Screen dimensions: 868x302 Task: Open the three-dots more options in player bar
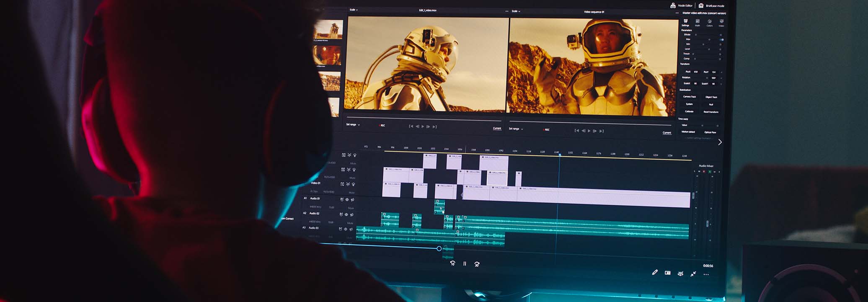point(706,275)
